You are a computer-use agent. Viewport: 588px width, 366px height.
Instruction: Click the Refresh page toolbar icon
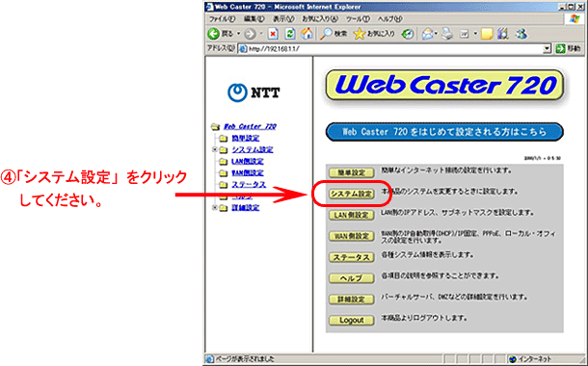[290, 34]
